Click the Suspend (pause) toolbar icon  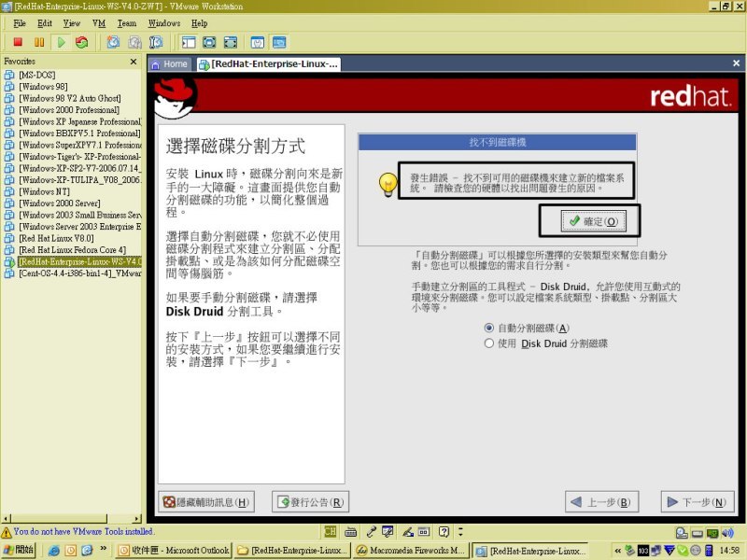click(39, 42)
